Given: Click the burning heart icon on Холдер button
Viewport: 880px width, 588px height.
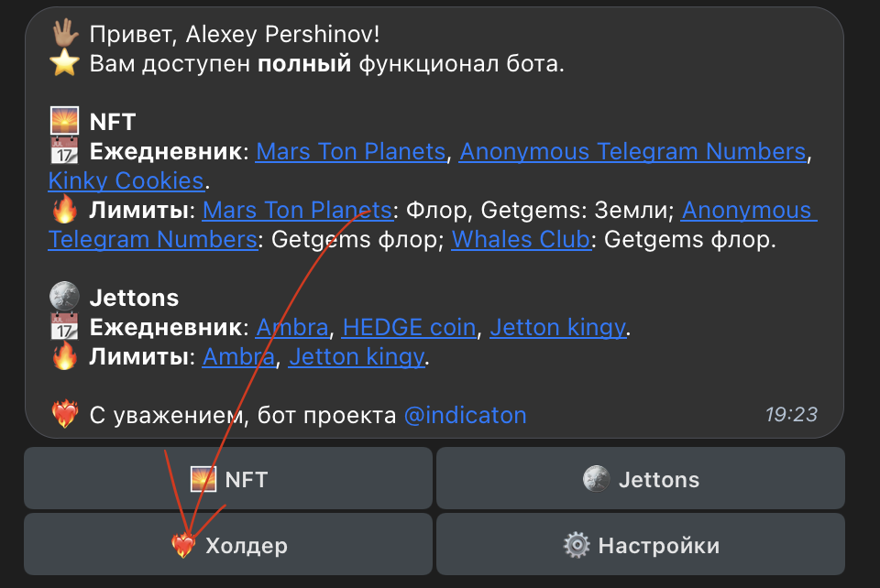Looking at the screenshot, I should click(184, 546).
